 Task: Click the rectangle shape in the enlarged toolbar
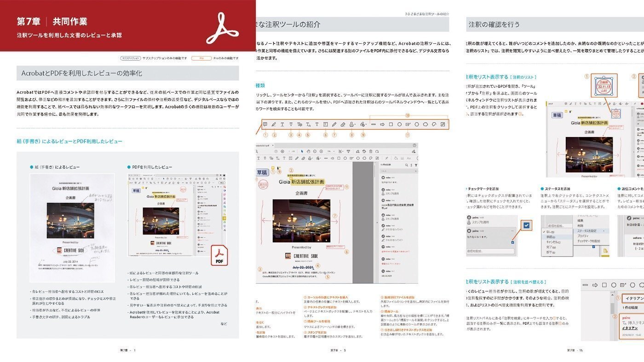pos(391,124)
